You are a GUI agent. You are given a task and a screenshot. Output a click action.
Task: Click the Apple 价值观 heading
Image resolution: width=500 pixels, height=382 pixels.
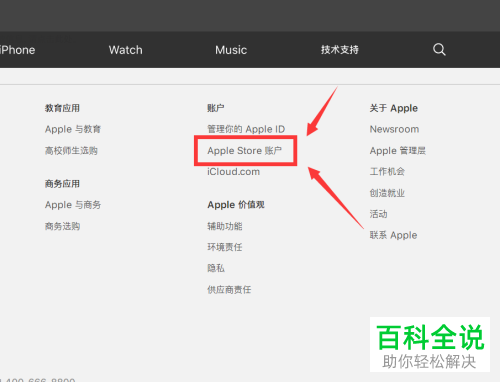click(236, 205)
